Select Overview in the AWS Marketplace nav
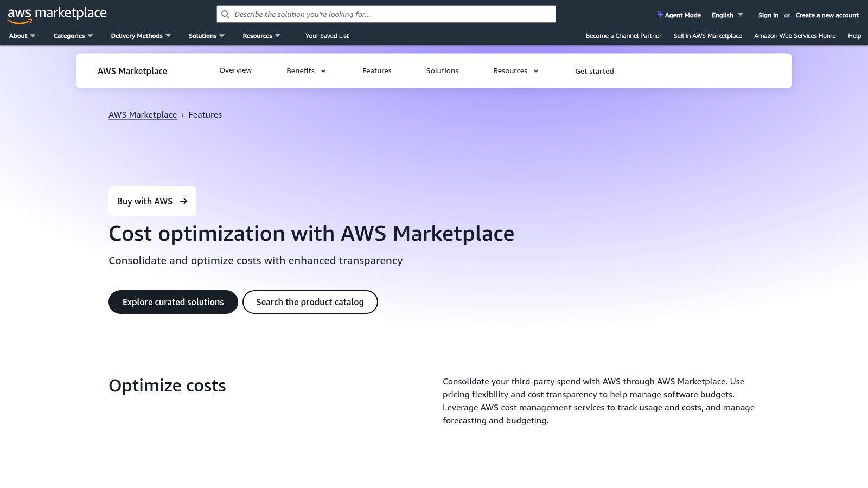This screenshot has height=488, width=868. pos(235,70)
